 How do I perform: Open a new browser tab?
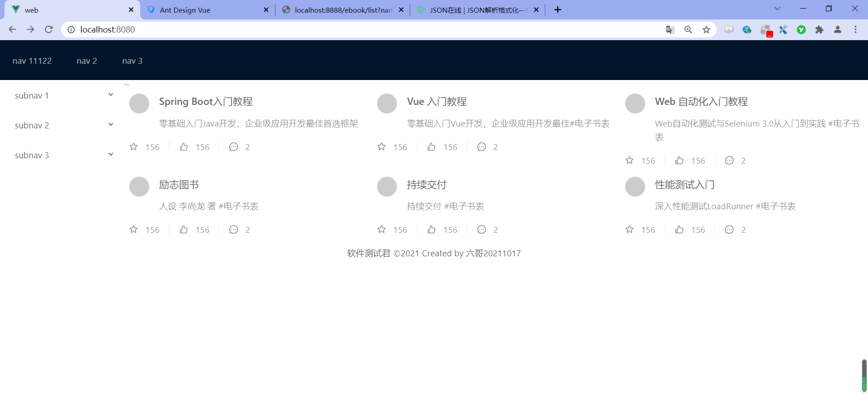(557, 10)
